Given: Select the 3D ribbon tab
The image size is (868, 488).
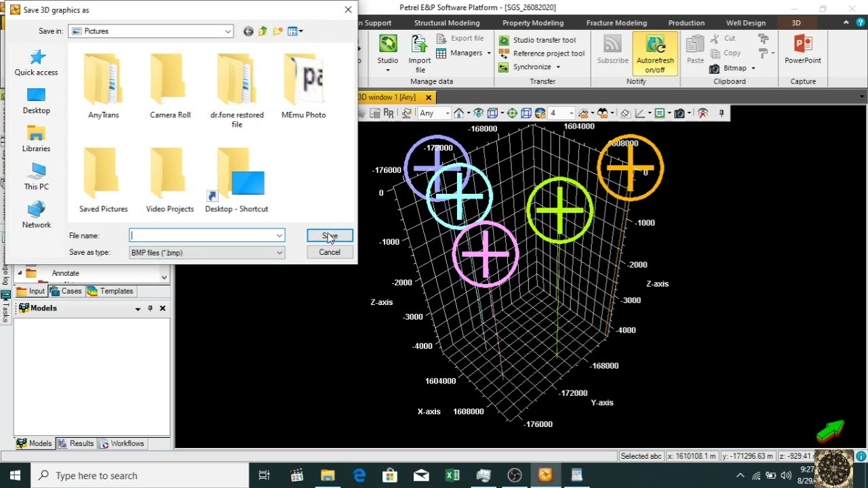Looking at the screenshot, I should 796,23.
